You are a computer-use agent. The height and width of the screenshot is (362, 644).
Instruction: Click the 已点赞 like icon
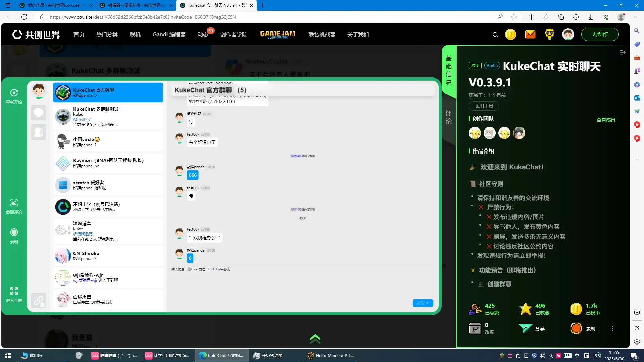[475, 309]
